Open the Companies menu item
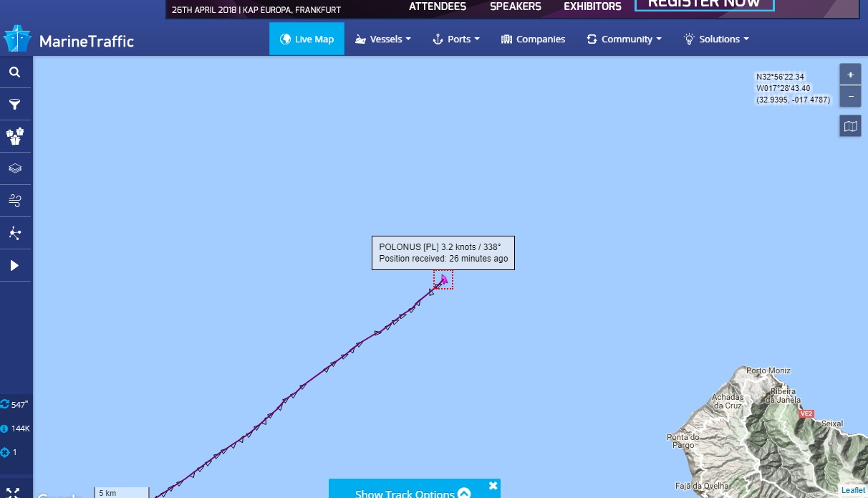 (533, 39)
